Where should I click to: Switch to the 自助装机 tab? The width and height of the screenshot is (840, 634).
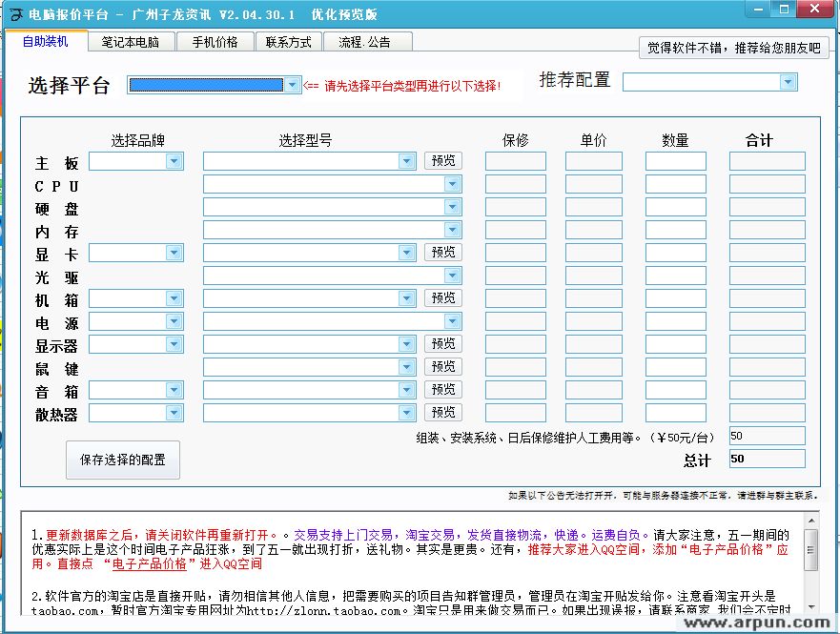(x=46, y=41)
